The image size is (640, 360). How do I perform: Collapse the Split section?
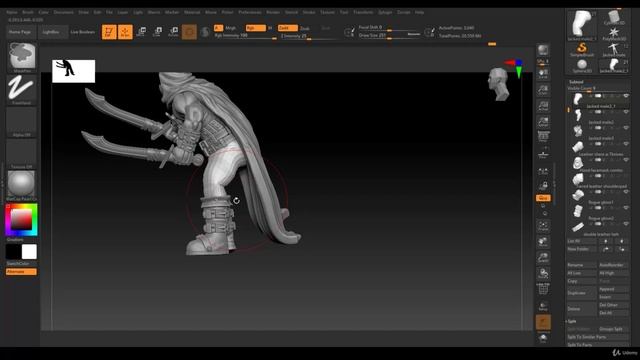(x=572, y=321)
